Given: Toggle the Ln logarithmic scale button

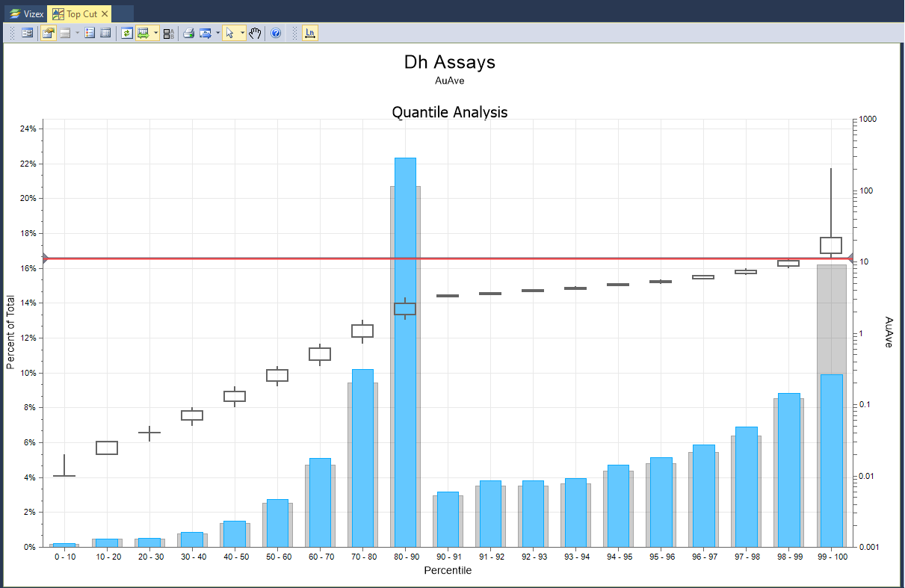Looking at the screenshot, I should click(310, 34).
